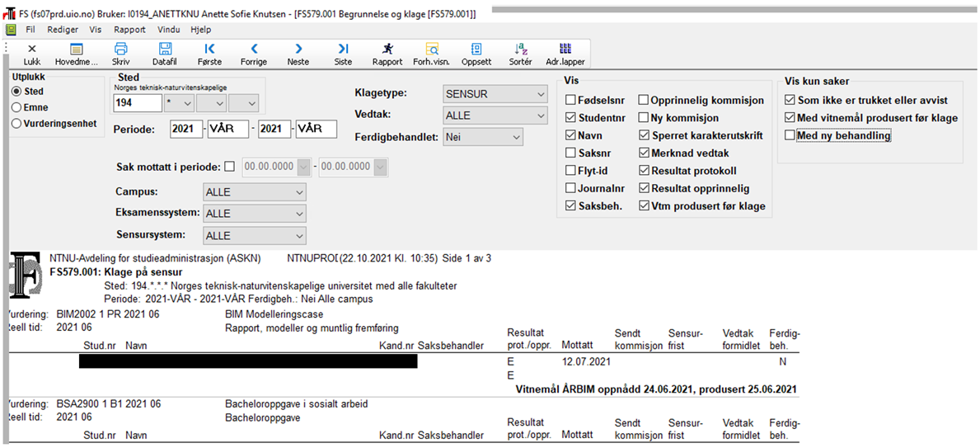Uncheck Resultat opprinnelig
This screenshot has width=980, height=448.
[x=643, y=188]
